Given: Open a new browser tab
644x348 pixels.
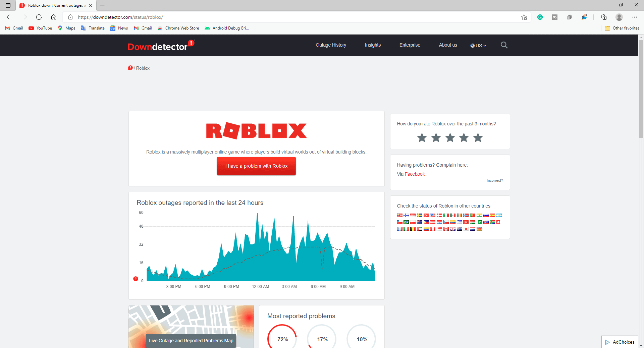Looking at the screenshot, I should click(102, 5).
